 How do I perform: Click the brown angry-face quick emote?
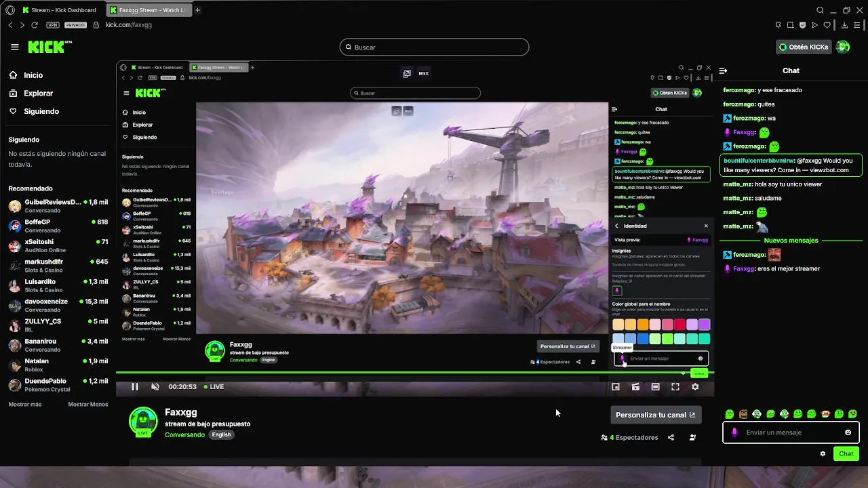point(743,413)
